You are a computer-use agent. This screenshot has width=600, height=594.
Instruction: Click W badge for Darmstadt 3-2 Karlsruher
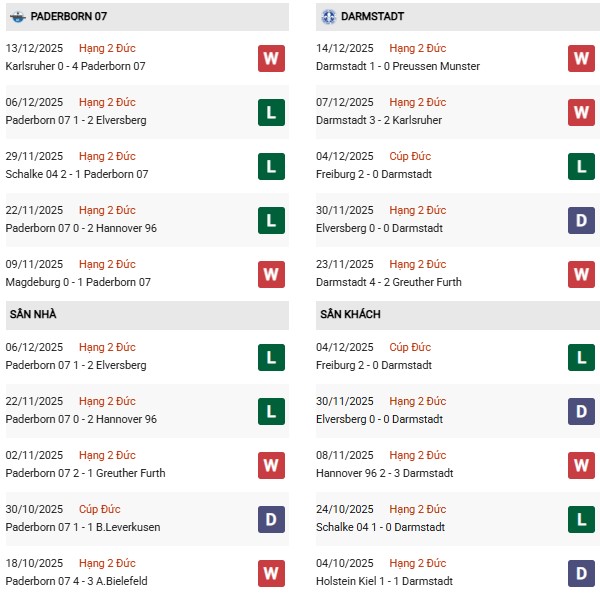pyautogui.click(x=581, y=112)
